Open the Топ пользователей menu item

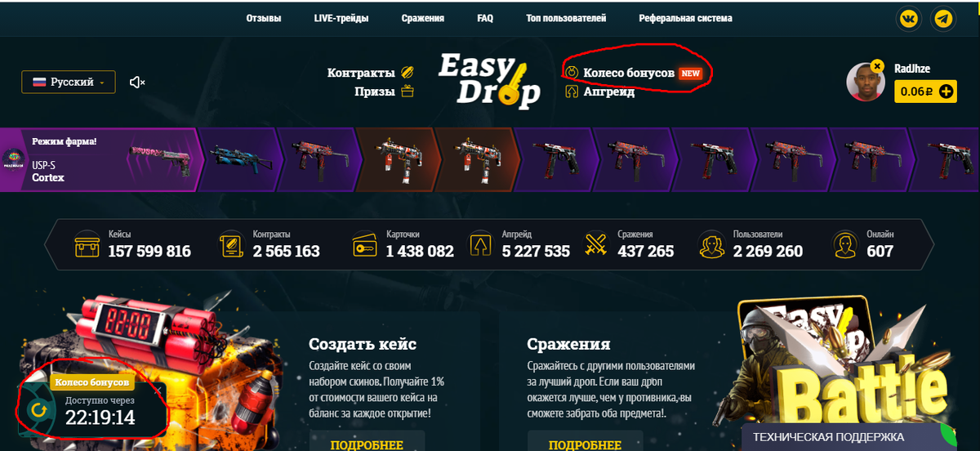click(566, 18)
